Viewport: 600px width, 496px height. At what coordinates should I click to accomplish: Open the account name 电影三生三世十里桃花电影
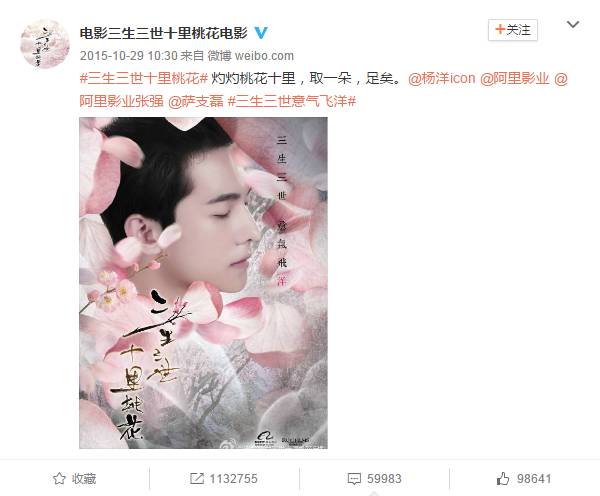pyautogui.click(x=163, y=33)
